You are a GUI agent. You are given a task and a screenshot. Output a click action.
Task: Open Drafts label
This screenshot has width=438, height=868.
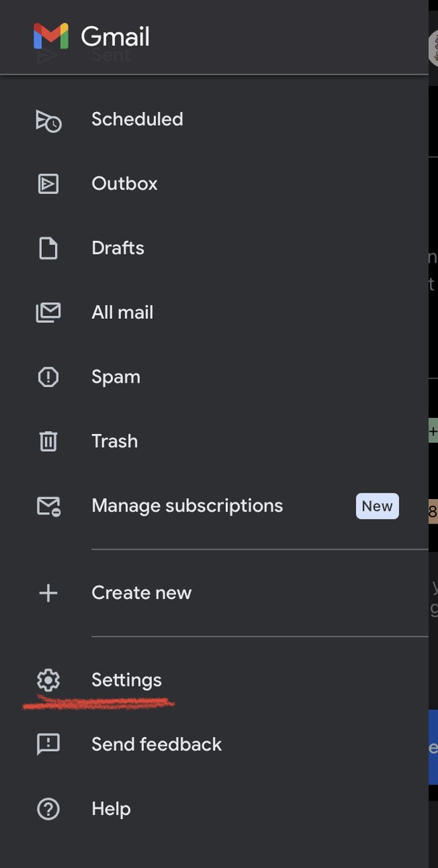point(118,248)
